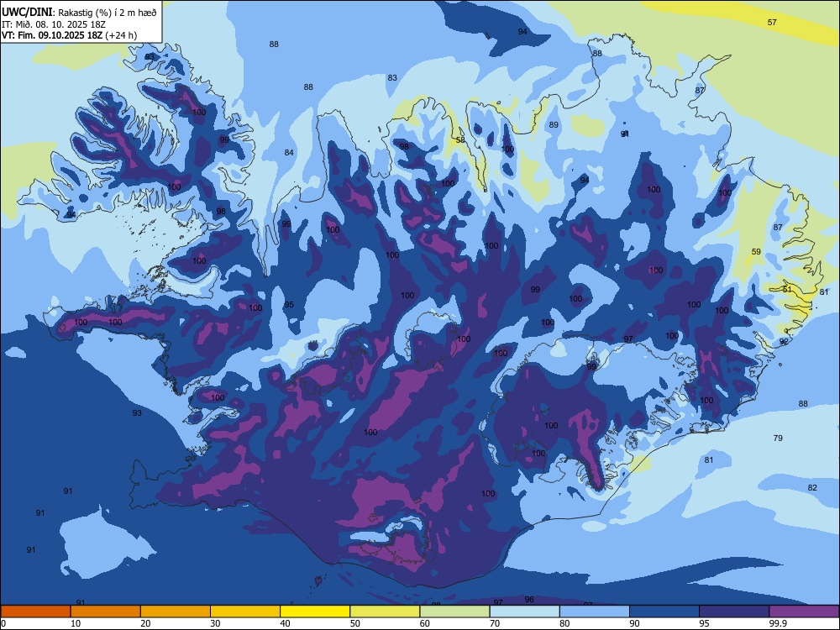The image size is (840, 630).
Task: Select the light orange 20–30 legend swatch
Action: pyautogui.click(x=176, y=612)
